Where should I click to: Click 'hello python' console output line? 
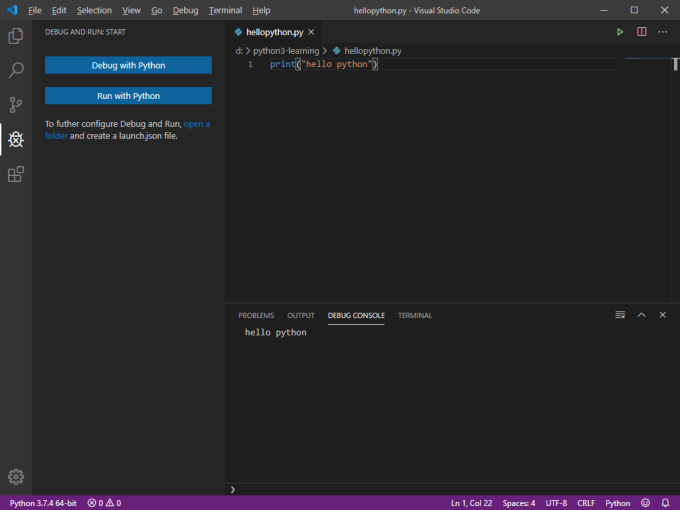click(276, 332)
